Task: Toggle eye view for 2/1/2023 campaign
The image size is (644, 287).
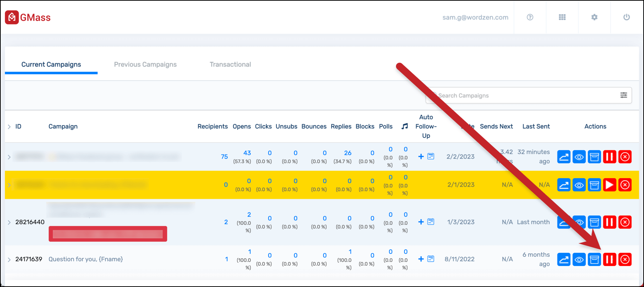Action: click(579, 185)
